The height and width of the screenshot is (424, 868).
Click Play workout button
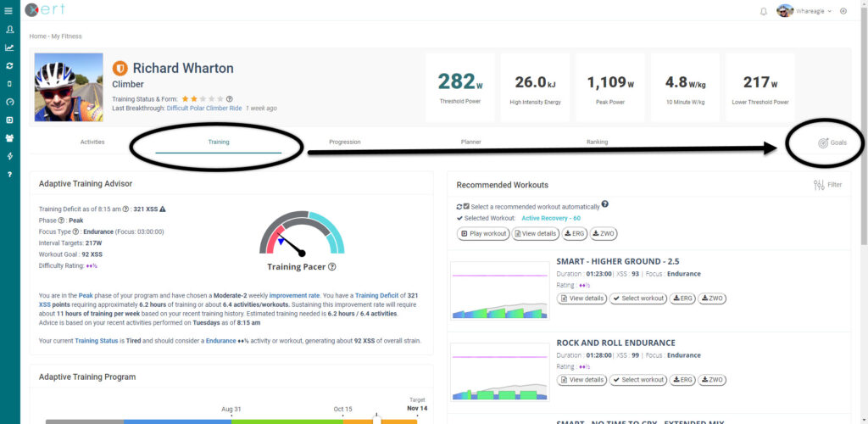(482, 233)
